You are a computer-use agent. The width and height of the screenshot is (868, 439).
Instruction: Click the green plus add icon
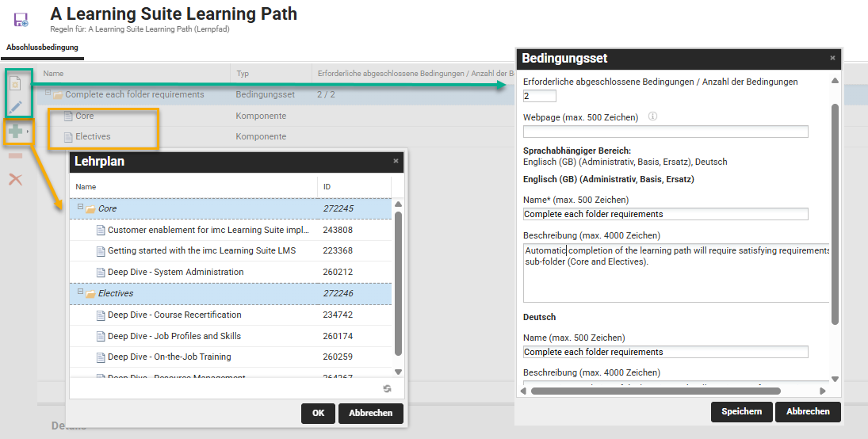pos(15,132)
